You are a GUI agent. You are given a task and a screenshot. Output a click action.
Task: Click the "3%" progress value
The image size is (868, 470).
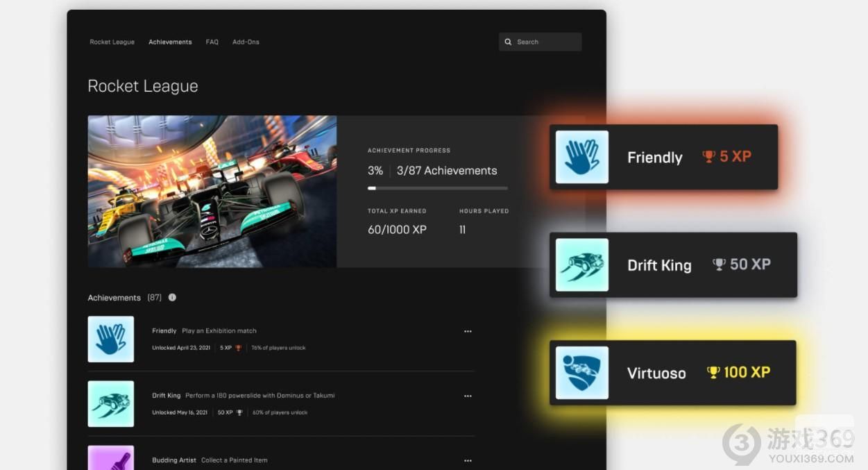pos(375,171)
